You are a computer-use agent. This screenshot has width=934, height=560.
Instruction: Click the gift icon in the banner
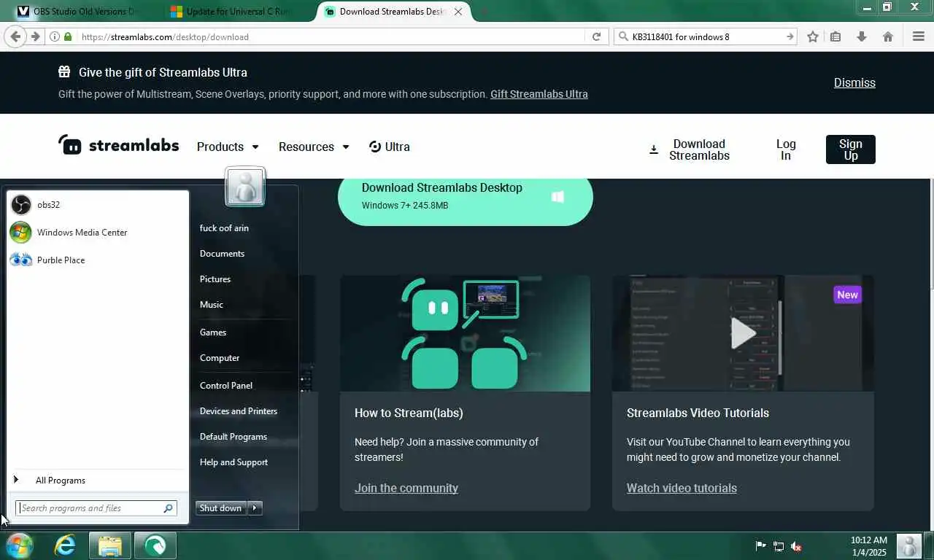click(64, 71)
